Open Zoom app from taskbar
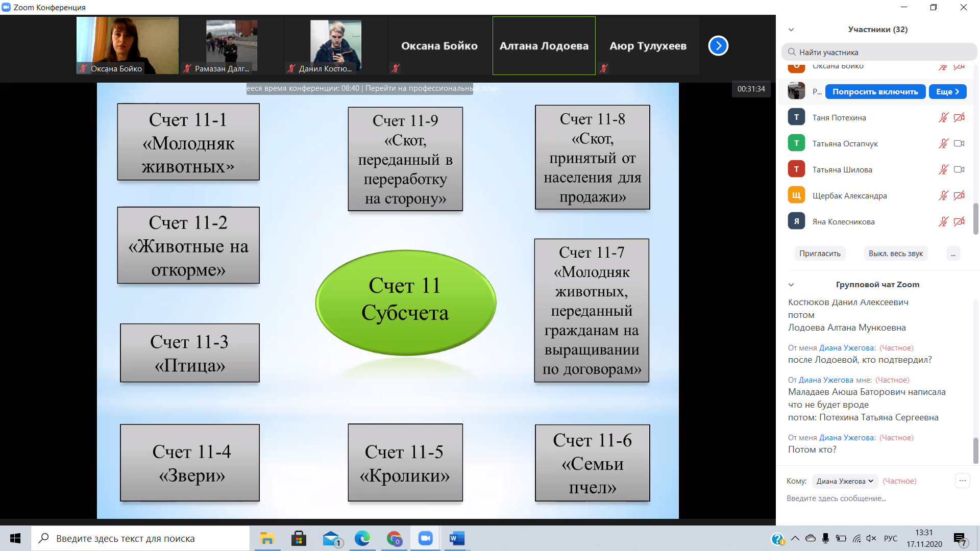The width and height of the screenshot is (980, 551). coord(425,538)
